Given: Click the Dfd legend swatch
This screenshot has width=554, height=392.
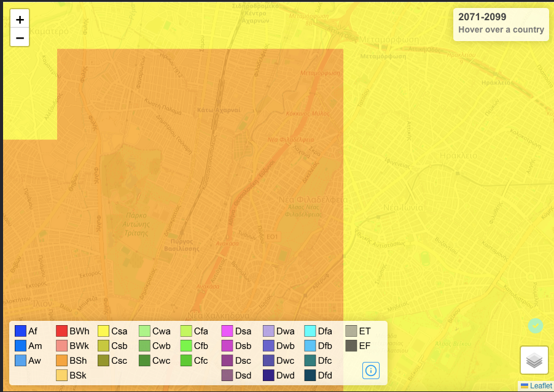Looking at the screenshot, I should pos(310,375).
